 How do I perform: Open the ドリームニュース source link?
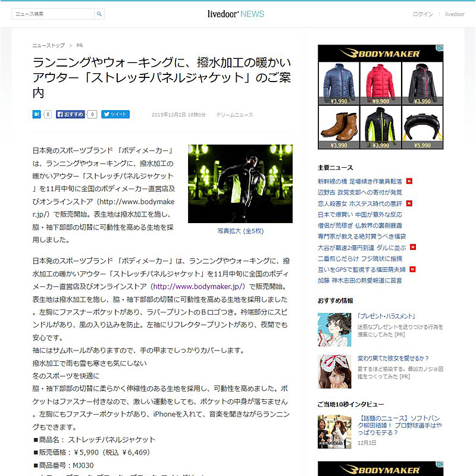pos(234,115)
